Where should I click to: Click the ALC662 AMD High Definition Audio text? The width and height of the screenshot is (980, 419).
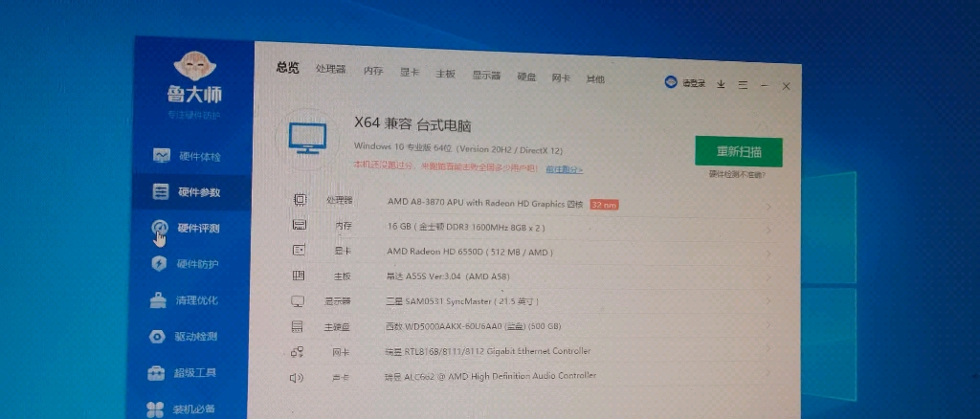coord(491,377)
